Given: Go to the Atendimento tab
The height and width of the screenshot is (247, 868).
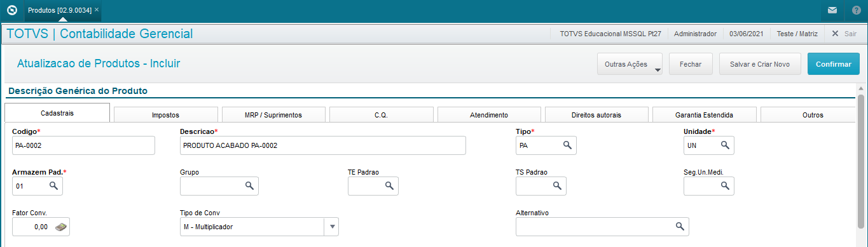Looking at the screenshot, I should 489,115.
